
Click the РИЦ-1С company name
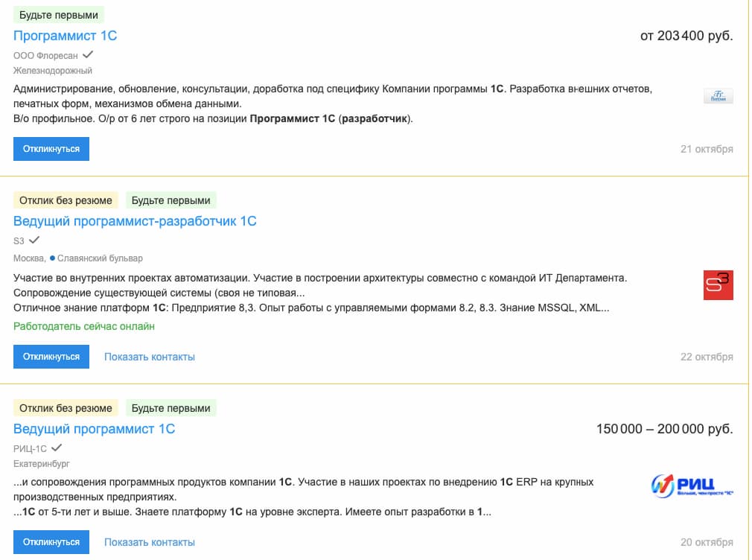(30, 448)
